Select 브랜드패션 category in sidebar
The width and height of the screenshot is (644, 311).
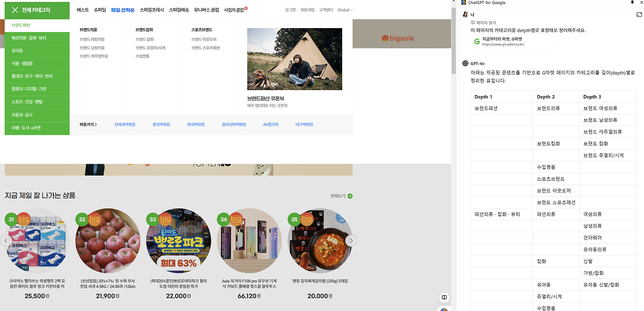[37, 25]
